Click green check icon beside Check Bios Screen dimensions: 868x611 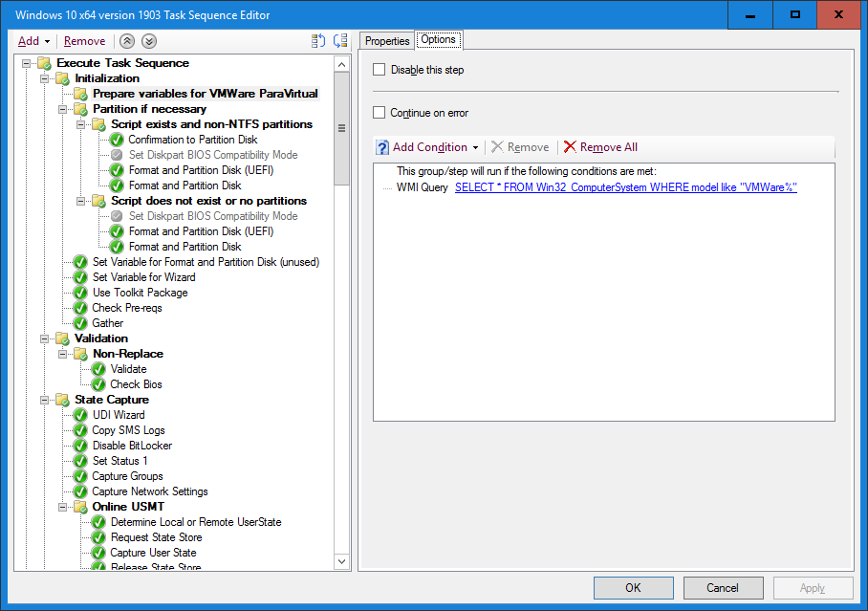coord(99,384)
